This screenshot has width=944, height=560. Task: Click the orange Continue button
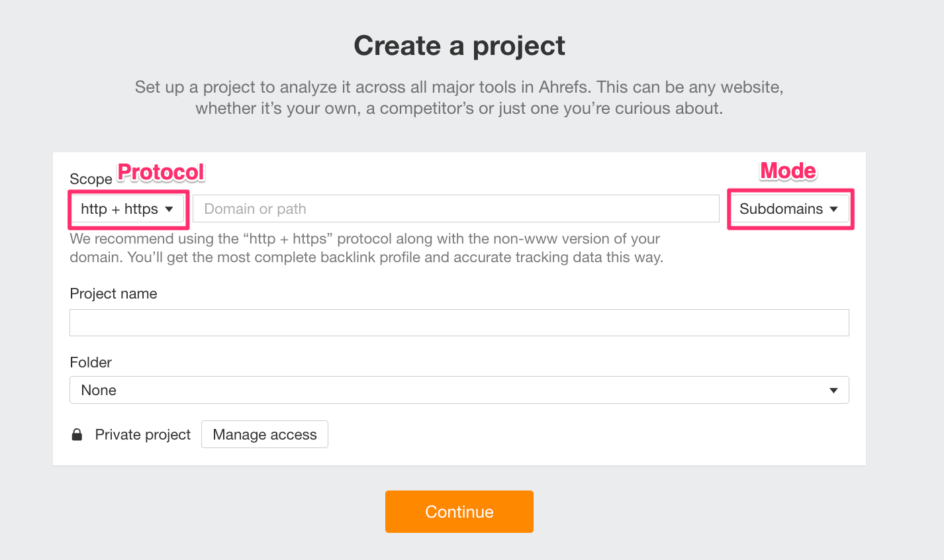(459, 512)
